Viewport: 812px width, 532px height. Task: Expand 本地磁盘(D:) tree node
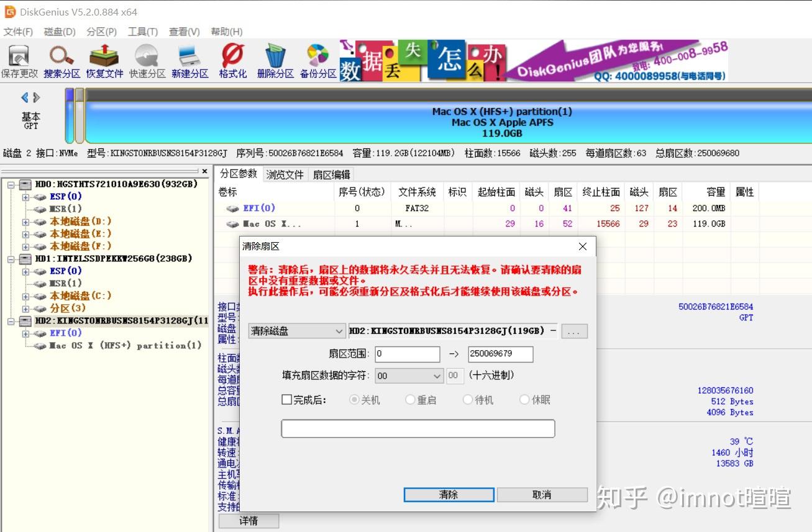pyautogui.click(x=26, y=222)
